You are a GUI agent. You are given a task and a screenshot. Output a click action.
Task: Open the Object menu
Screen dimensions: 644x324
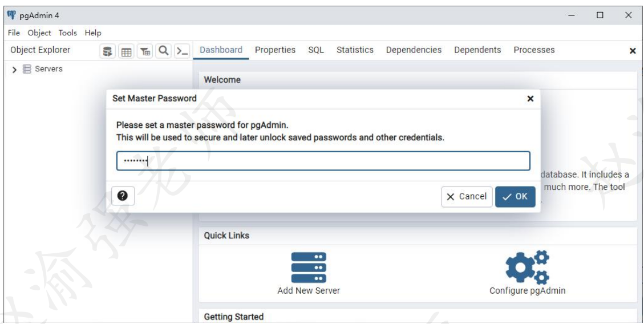39,33
